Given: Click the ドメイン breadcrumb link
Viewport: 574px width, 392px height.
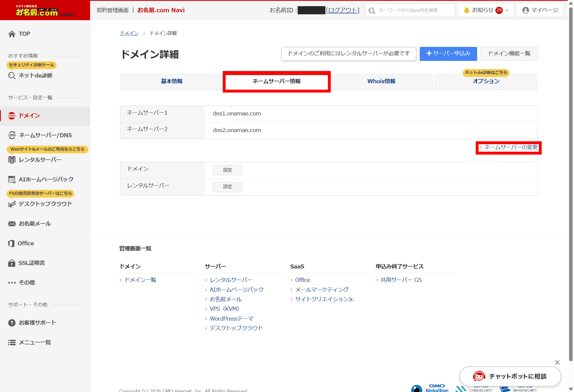Looking at the screenshot, I should (129, 33).
